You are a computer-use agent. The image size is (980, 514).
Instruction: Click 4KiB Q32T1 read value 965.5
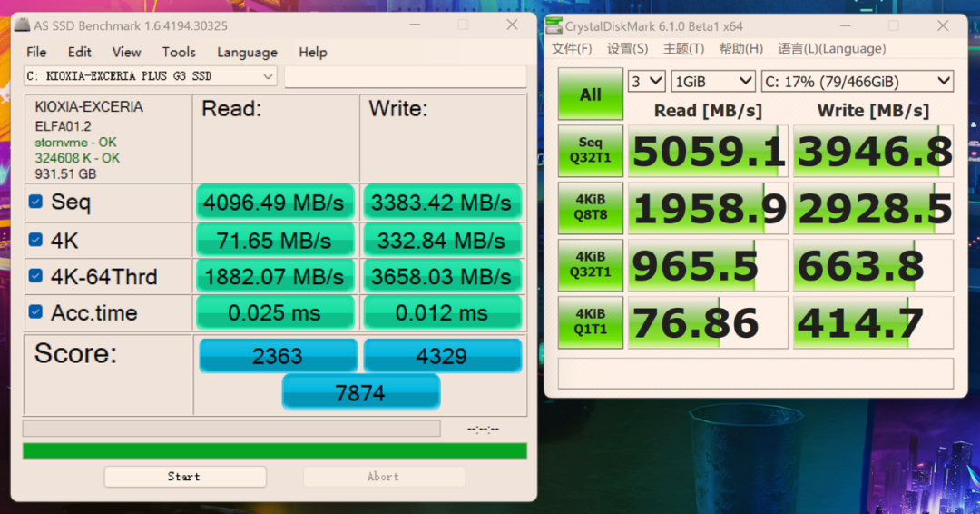pos(708,265)
